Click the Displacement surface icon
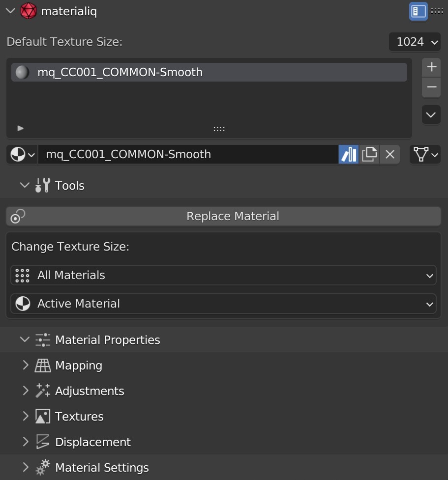The image size is (448, 480). 42,442
